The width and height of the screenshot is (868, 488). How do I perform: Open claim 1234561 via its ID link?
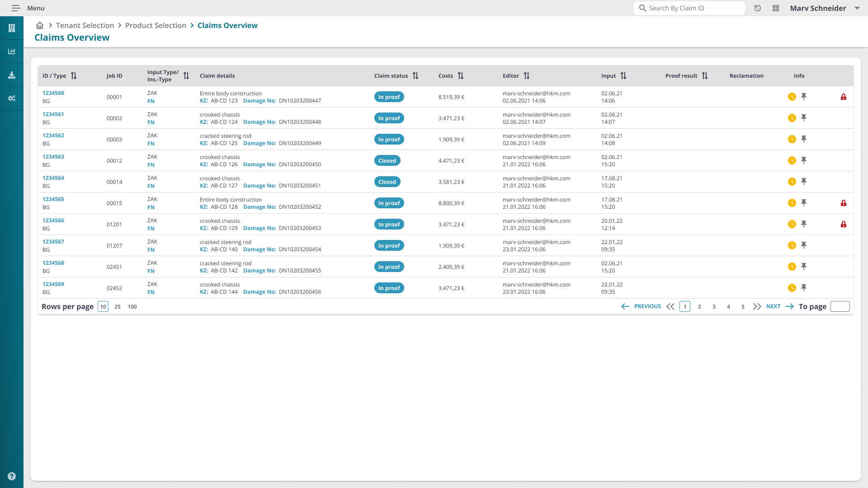[53, 114]
